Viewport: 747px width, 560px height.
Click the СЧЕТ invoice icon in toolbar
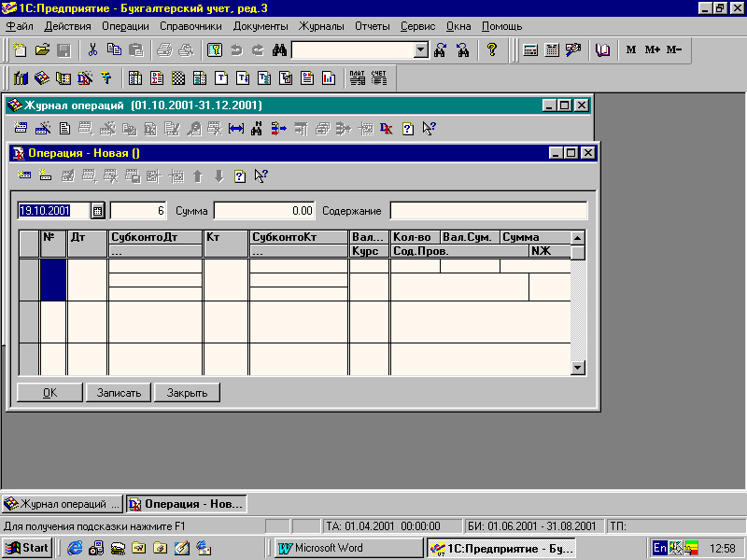[x=379, y=78]
